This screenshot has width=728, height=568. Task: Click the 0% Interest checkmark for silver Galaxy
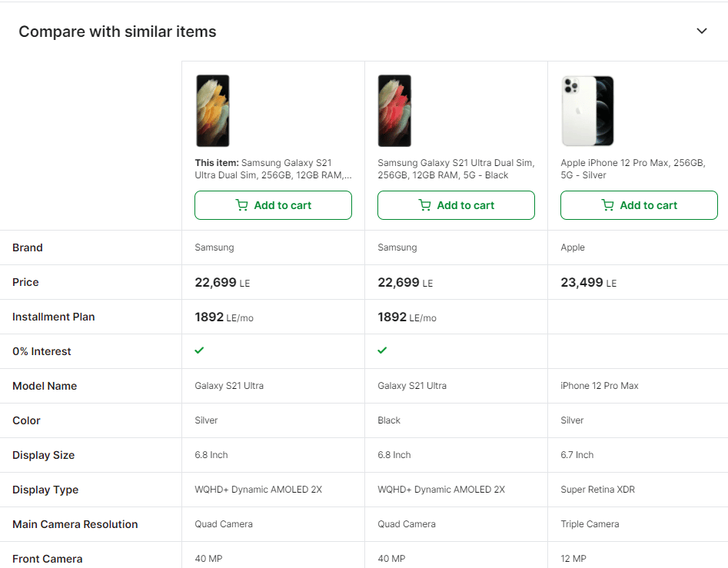pyautogui.click(x=199, y=350)
